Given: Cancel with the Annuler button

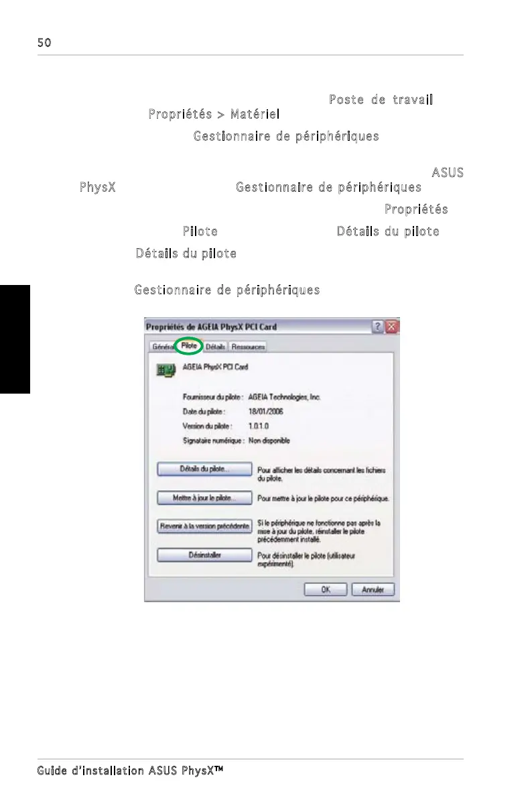Looking at the screenshot, I should click(x=373, y=589).
